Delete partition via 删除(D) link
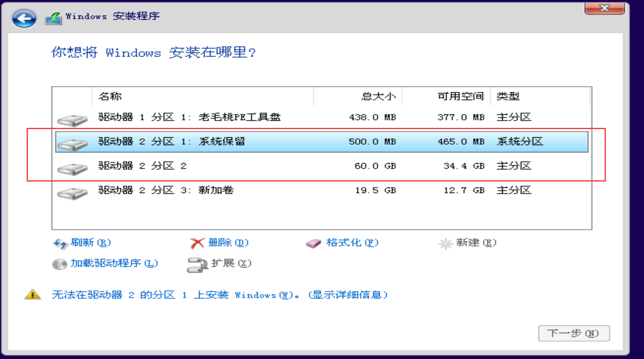 point(228,243)
